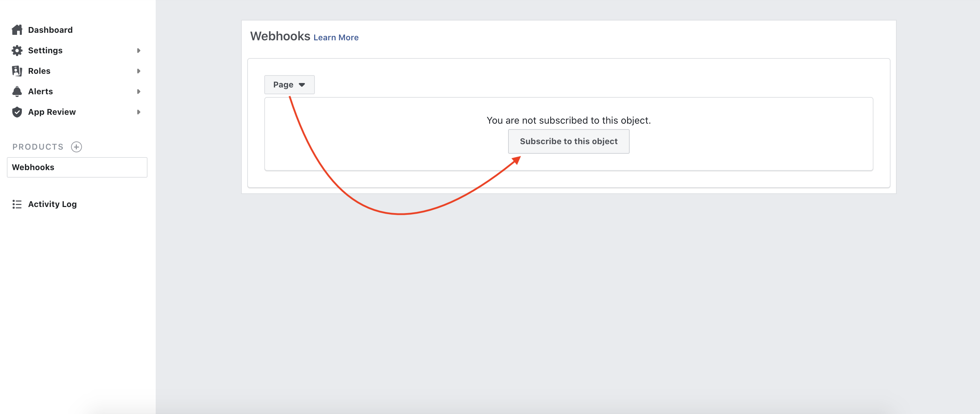This screenshot has height=414, width=980.
Task: Click the Dashboard house icon
Action: point(17,30)
